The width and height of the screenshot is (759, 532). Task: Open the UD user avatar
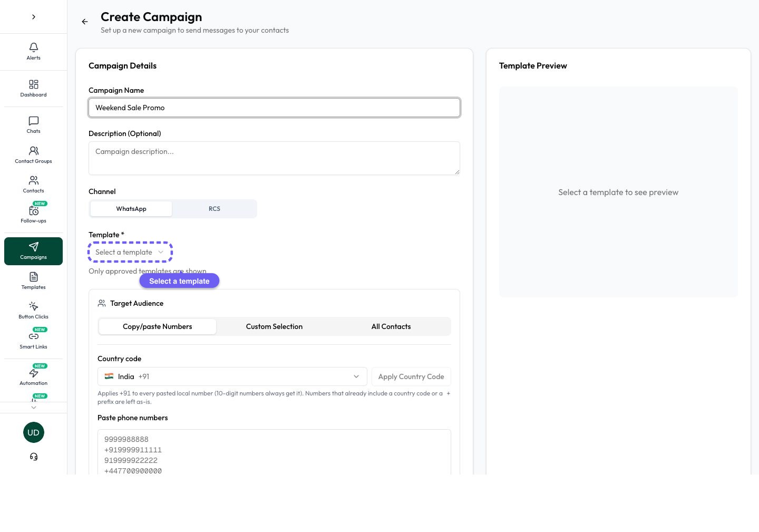34,432
